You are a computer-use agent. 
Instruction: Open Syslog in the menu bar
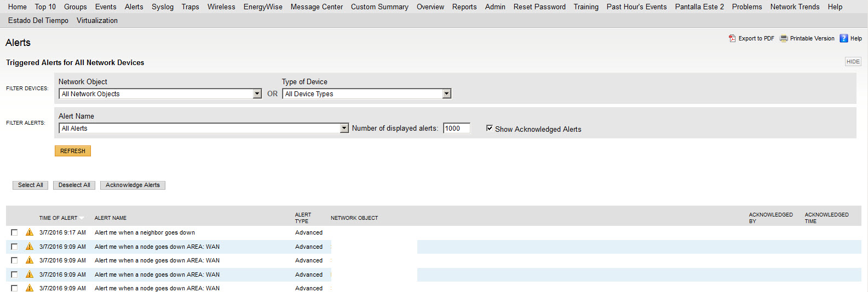(x=163, y=7)
